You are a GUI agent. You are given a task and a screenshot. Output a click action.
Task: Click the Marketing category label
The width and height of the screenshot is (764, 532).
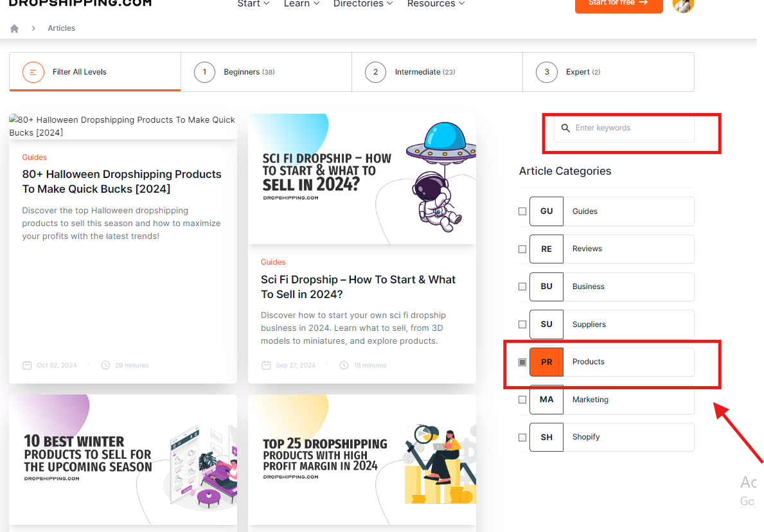(x=590, y=400)
